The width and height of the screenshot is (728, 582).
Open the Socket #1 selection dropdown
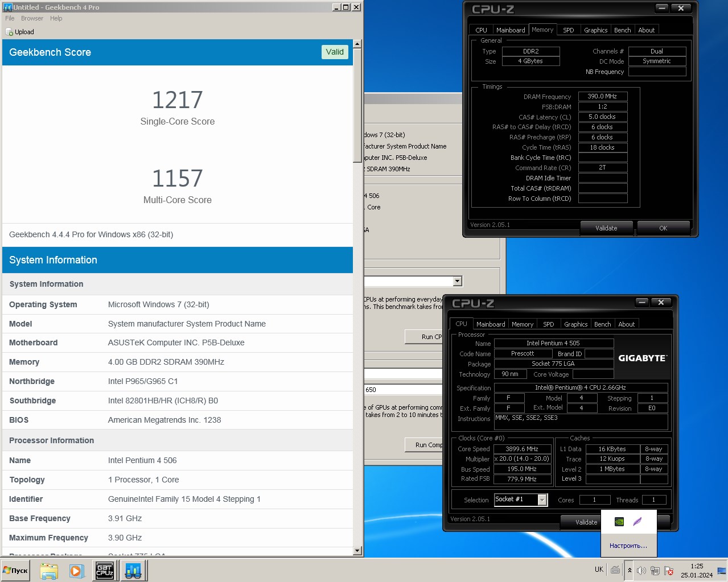(x=542, y=500)
